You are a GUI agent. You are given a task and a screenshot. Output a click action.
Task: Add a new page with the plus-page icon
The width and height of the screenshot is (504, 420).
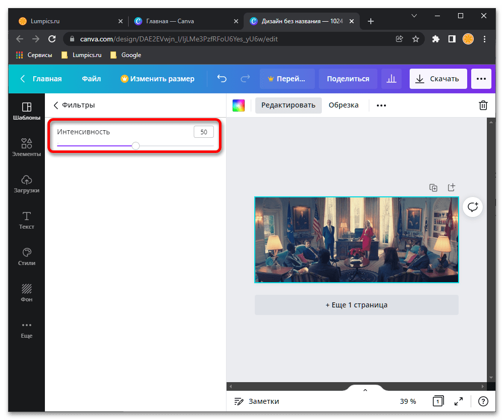tap(452, 187)
